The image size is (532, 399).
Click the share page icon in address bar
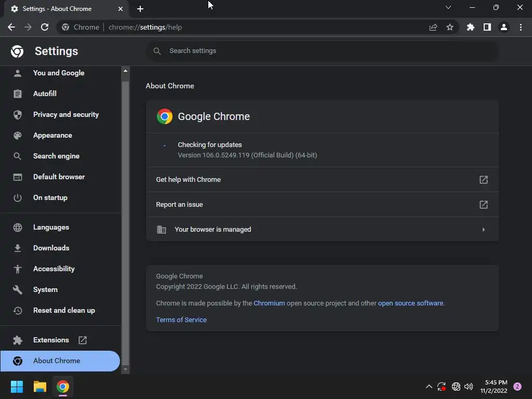(433, 27)
